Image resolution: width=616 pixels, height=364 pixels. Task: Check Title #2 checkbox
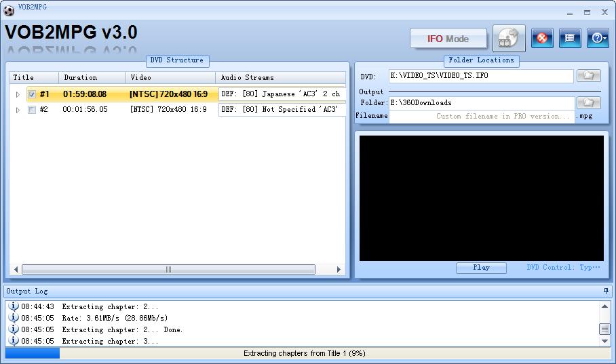pos(32,110)
